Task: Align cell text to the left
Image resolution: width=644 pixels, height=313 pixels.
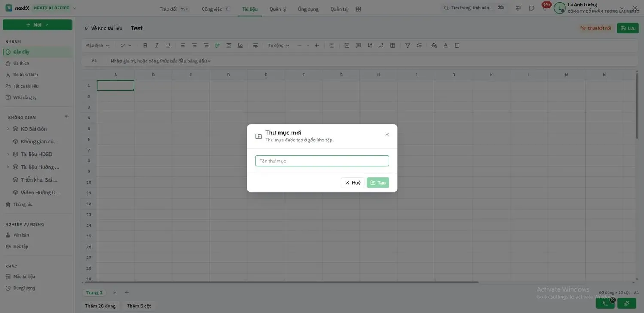Action: (x=183, y=46)
